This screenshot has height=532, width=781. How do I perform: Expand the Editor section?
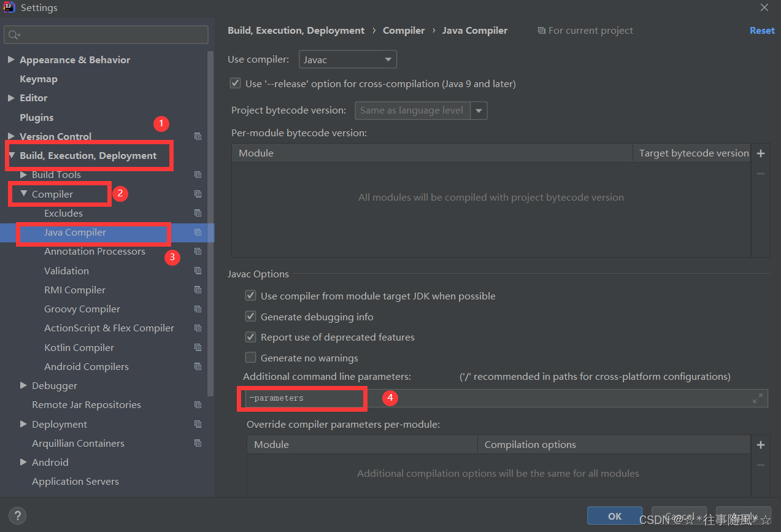11,98
